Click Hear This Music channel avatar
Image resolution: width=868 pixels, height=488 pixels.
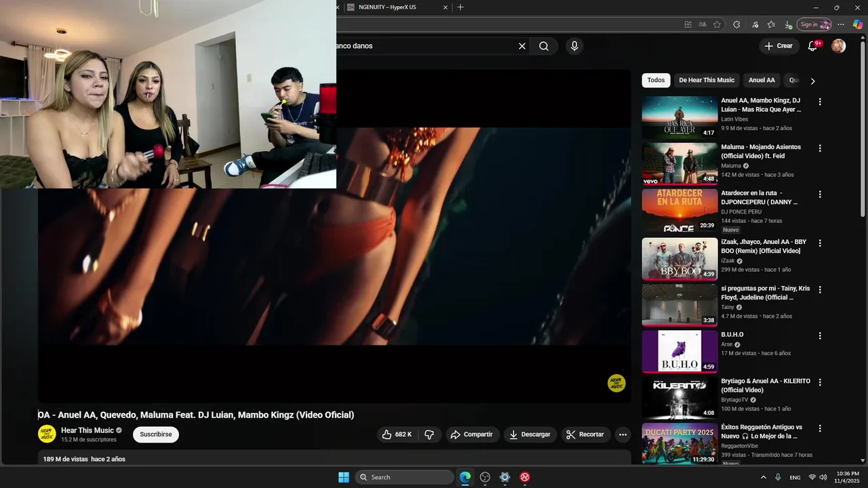click(47, 434)
